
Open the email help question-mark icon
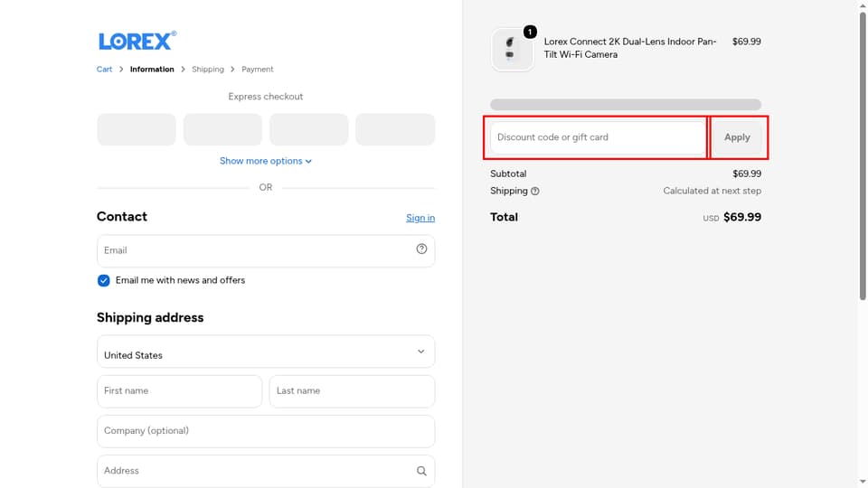[x=421, y=249]
